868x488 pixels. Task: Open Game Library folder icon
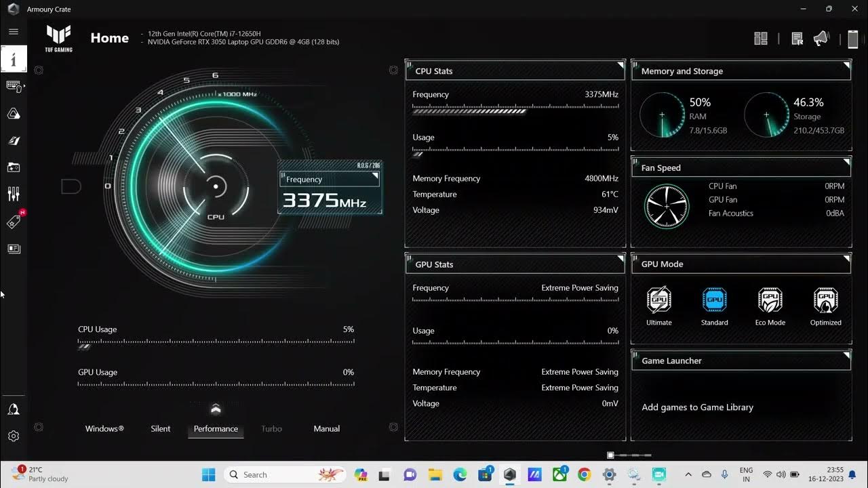click(x=14, y=167)
